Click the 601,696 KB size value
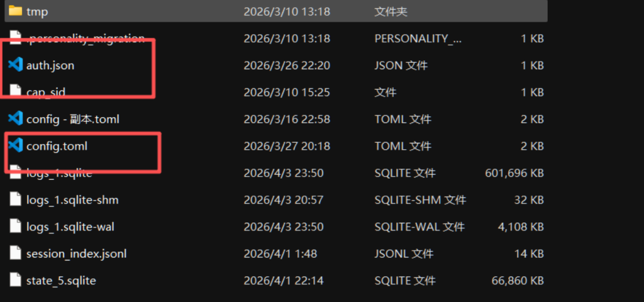The width and height of the screenshot is (644, 302). tap(514, 173)
